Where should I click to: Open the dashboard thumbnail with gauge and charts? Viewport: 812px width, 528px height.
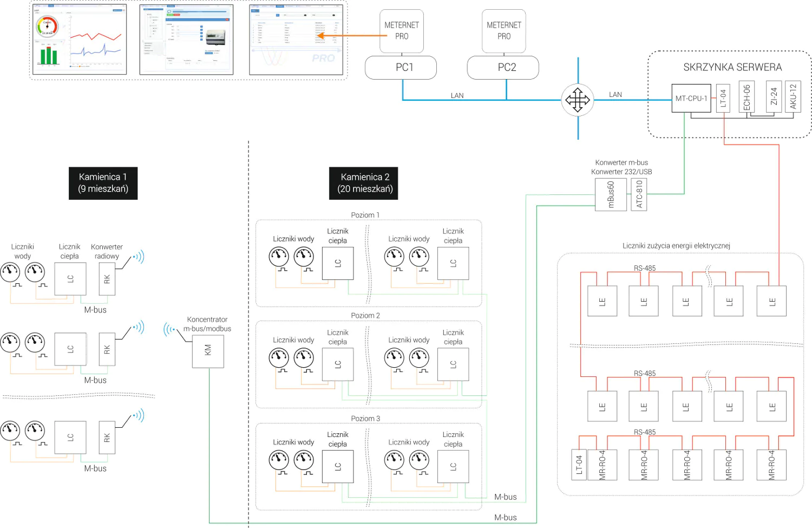coord(80,40)
